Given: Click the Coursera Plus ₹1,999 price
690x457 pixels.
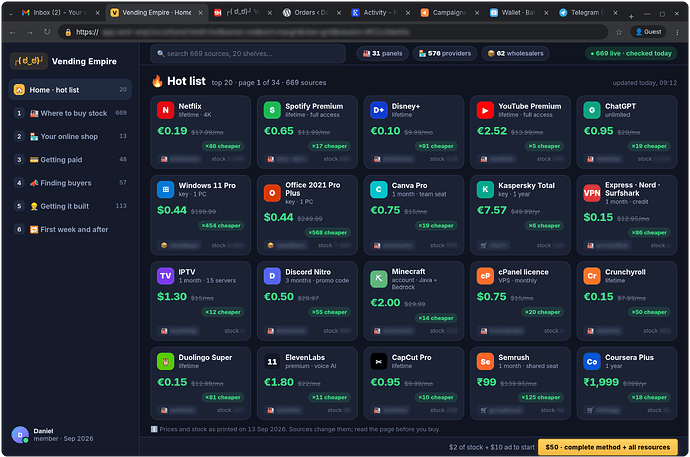Looking at the screenshot, I should coord(601,382).
